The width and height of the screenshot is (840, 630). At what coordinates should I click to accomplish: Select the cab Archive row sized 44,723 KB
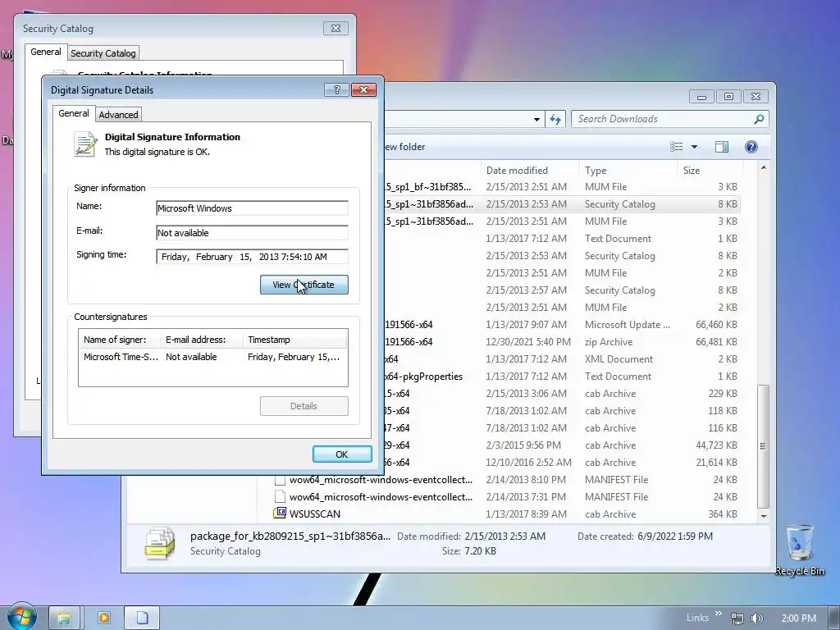pyautogui.click(x=563, y=445)
